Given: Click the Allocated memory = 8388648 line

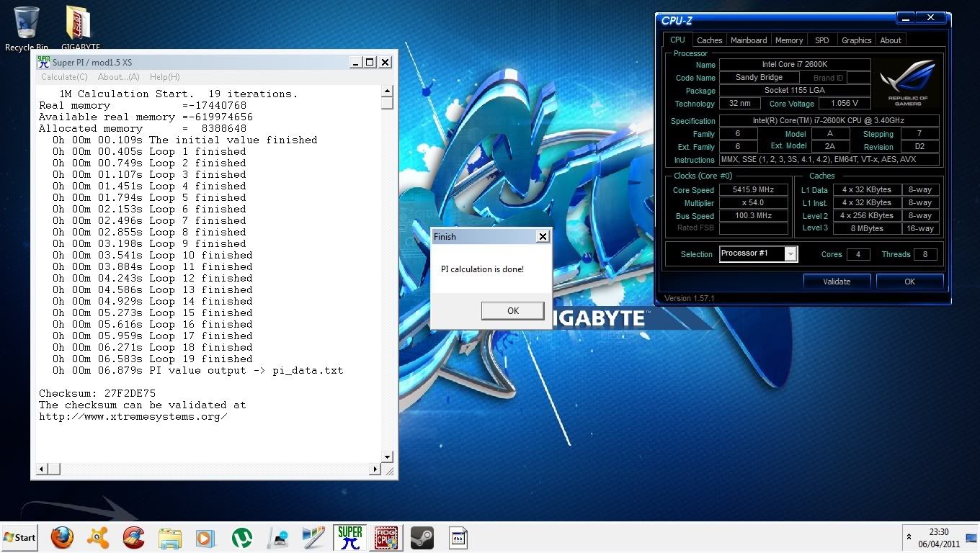Looking at the screenshot, I should coord(143,128).
